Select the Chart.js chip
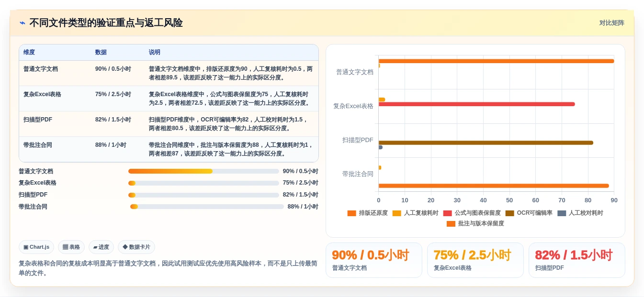Image resolution: width=644 pixels, height=297 pixels. click(x=36, y=247)
